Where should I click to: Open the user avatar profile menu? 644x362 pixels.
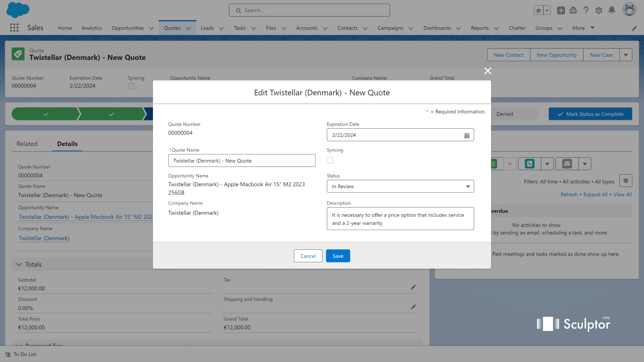coord(629,10)
